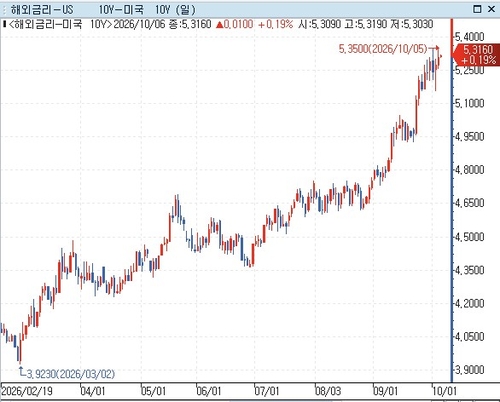Click the legend percent change +0.19%

(x=276, y=24)
